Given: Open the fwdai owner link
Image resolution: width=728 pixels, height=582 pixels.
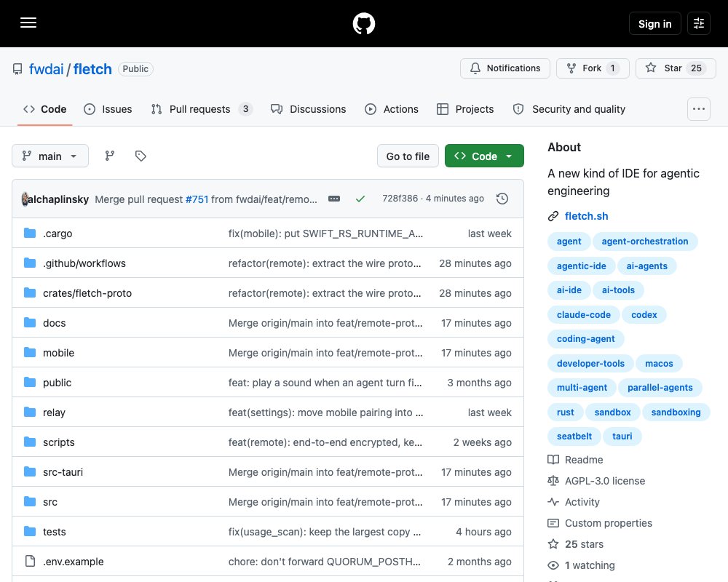Looking at the screenshot, I should tap(46, 68).
